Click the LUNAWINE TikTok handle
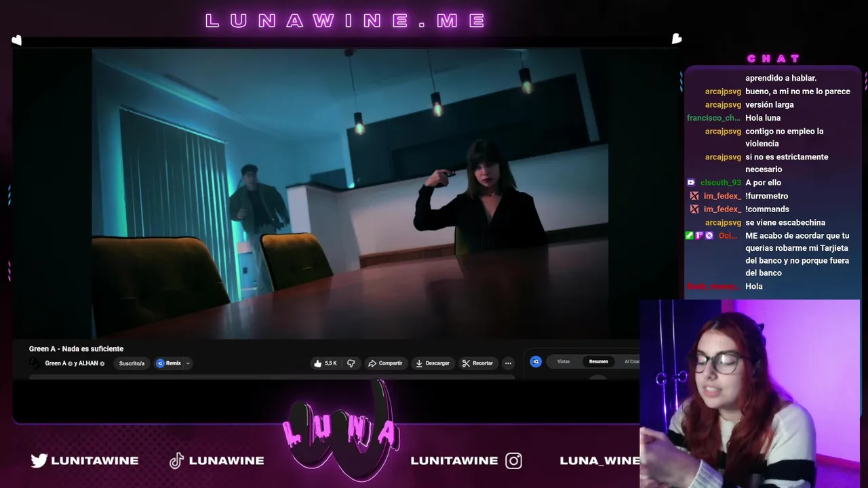The height and width of the screenshot is (488, 868). point(226,461)
